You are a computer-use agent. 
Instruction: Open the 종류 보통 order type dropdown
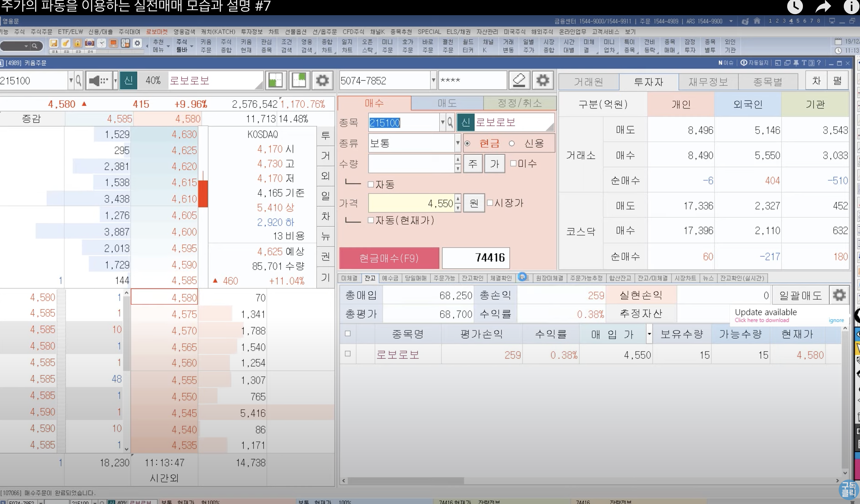[458, 143]
